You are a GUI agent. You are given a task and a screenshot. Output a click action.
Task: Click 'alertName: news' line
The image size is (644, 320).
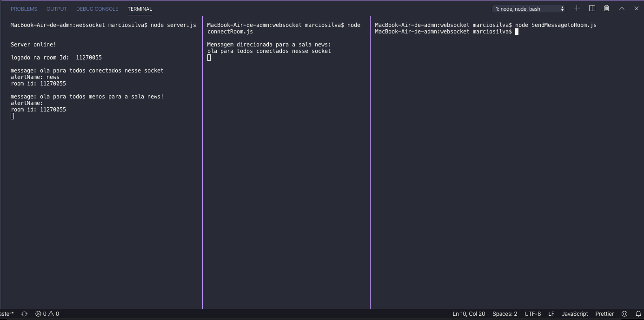35,77
